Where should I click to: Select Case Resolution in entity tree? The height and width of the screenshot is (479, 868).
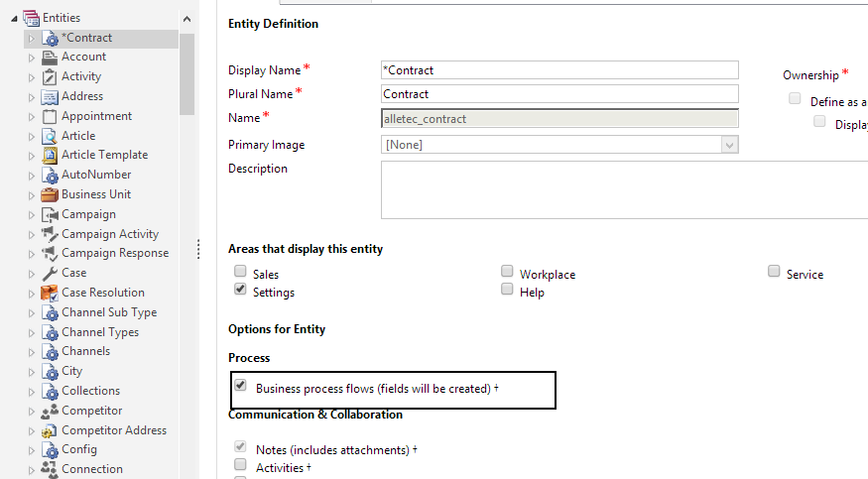point(102,293)
